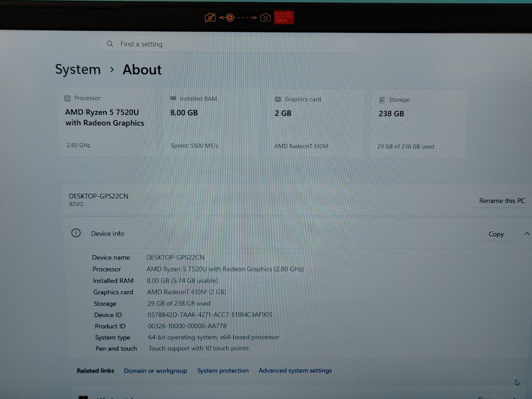Select "Touch support with 10 touch points"
Image resolution: width=532 pixels, height=399 pixels.
click(x=199, y=348)
